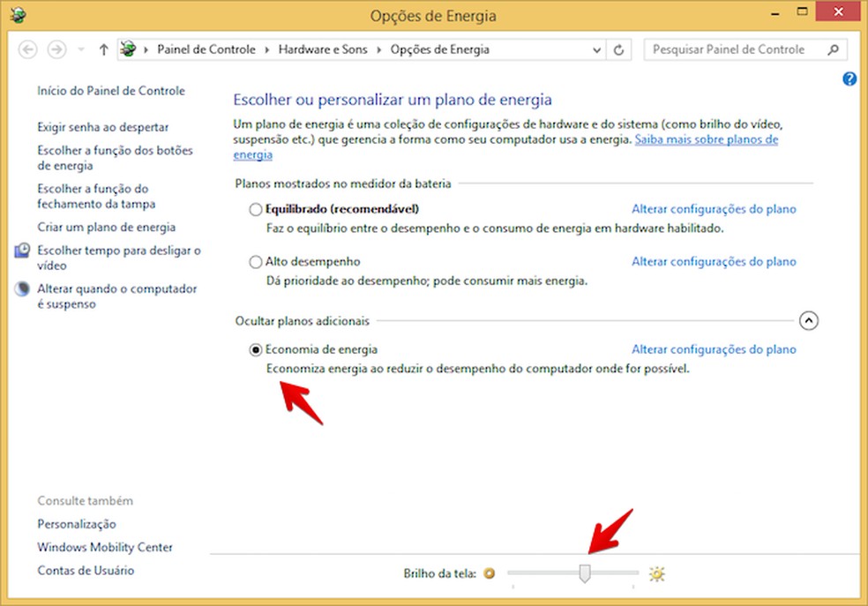Open Escolher tempo para desligar o vídeo
868x606 pixels.
pos(119,258)
